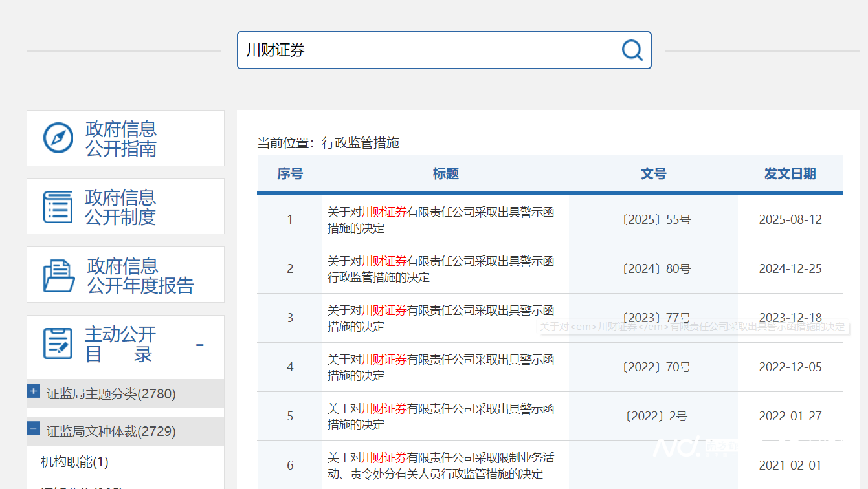This screenshot has width=868, height=489.
Task: Click the search box containing 川财证券
Action: click(444, 50)
